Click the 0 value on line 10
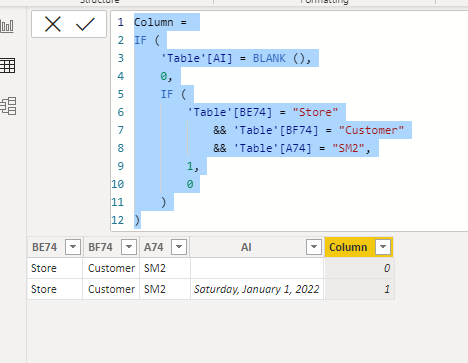Screen dimensions: 468x363 (x=190, y=184)
